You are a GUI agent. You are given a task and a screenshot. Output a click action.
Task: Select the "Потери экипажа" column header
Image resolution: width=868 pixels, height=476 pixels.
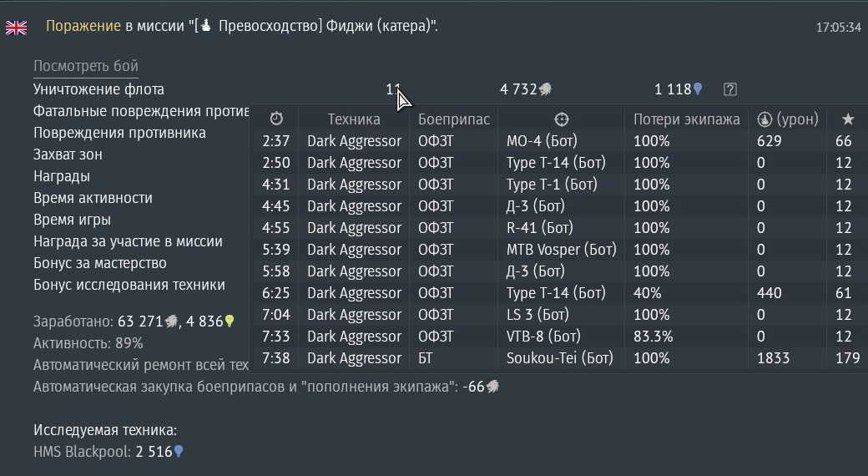[686, 119]
